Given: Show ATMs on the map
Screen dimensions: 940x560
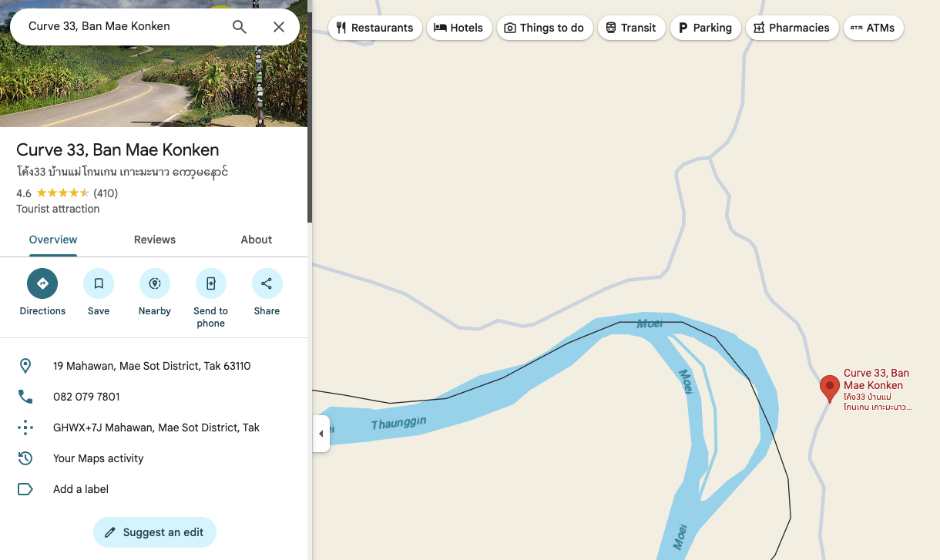Looking at the screenshot, I should [x=874, y=28].
